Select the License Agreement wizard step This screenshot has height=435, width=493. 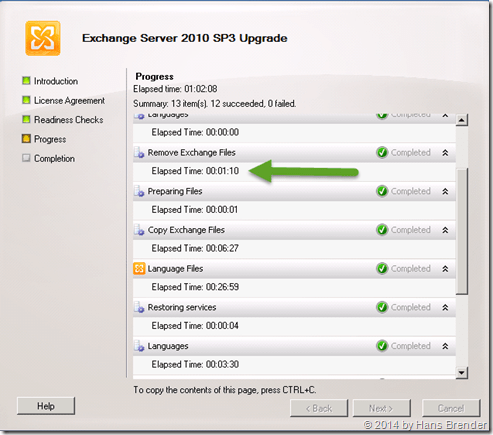[69, 100]
